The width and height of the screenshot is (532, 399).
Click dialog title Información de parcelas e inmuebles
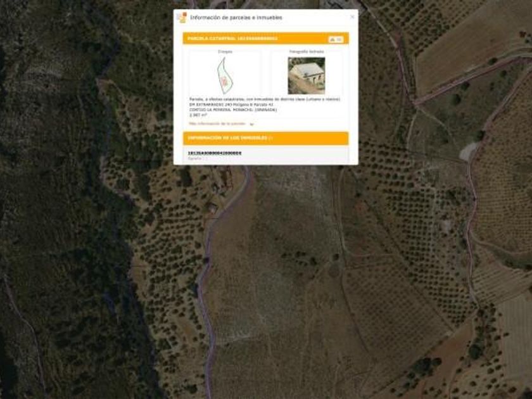tap(236, 18)
